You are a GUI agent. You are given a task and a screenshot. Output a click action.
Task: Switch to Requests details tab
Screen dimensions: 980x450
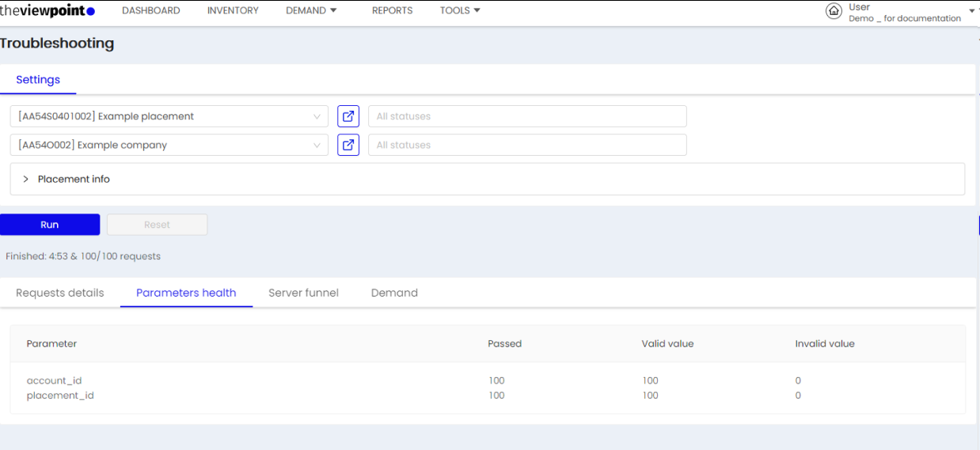tap(60, 293)
